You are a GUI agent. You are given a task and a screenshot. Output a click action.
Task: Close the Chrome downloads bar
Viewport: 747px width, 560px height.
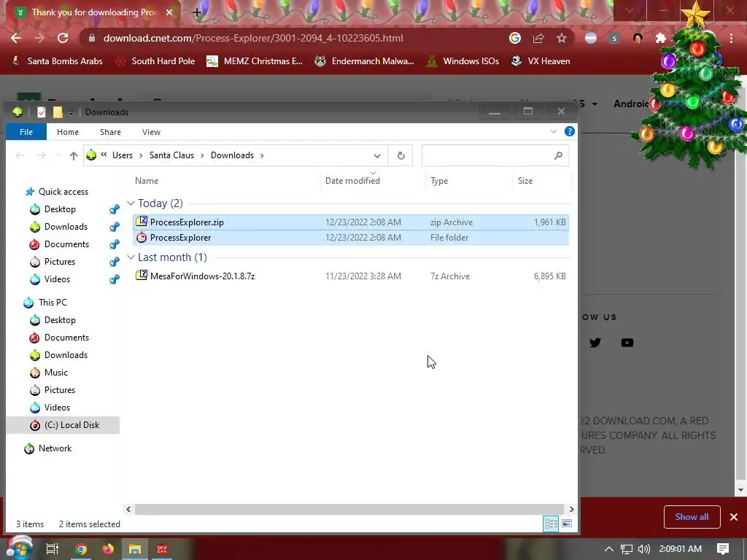point(734,517)
